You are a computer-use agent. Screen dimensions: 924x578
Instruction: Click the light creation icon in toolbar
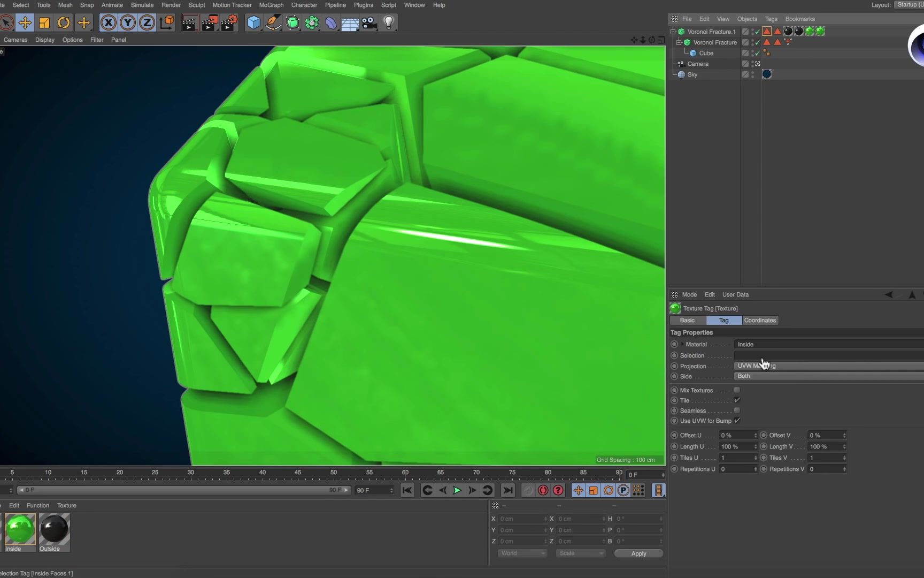tap(389, 22)
